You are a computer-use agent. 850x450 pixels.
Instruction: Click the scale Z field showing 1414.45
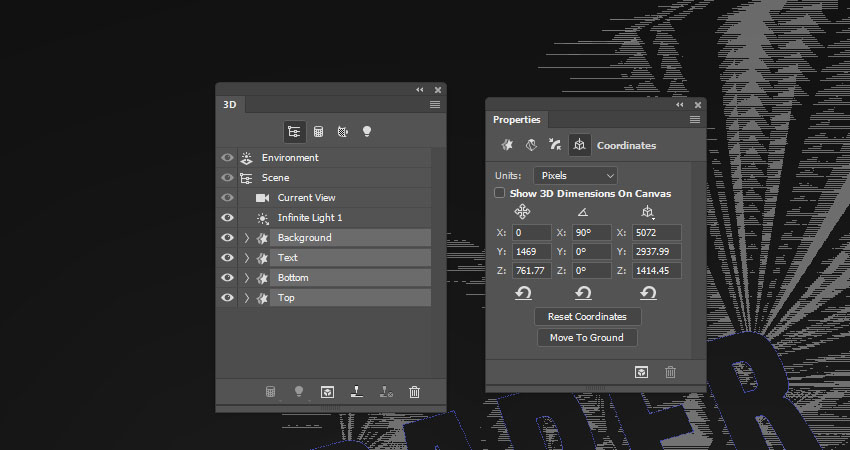coord(656,271)
